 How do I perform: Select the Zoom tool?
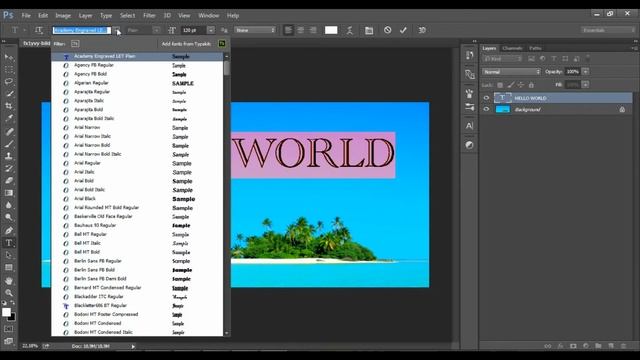click(9, 293)
